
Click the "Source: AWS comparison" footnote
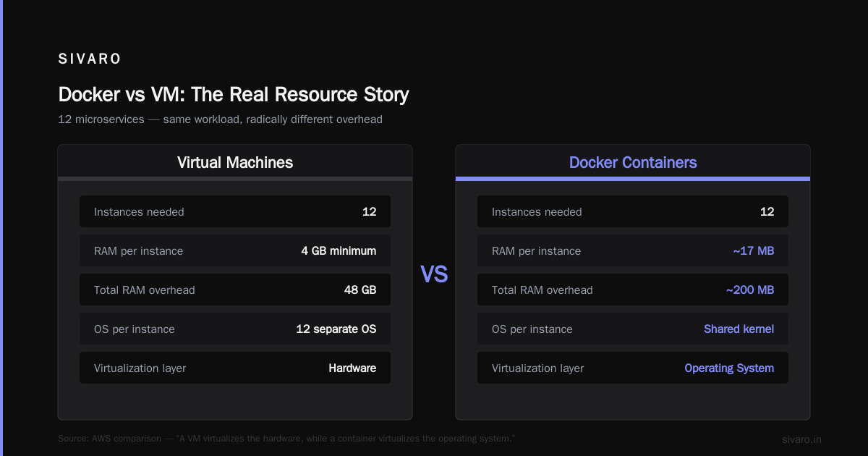286,439
